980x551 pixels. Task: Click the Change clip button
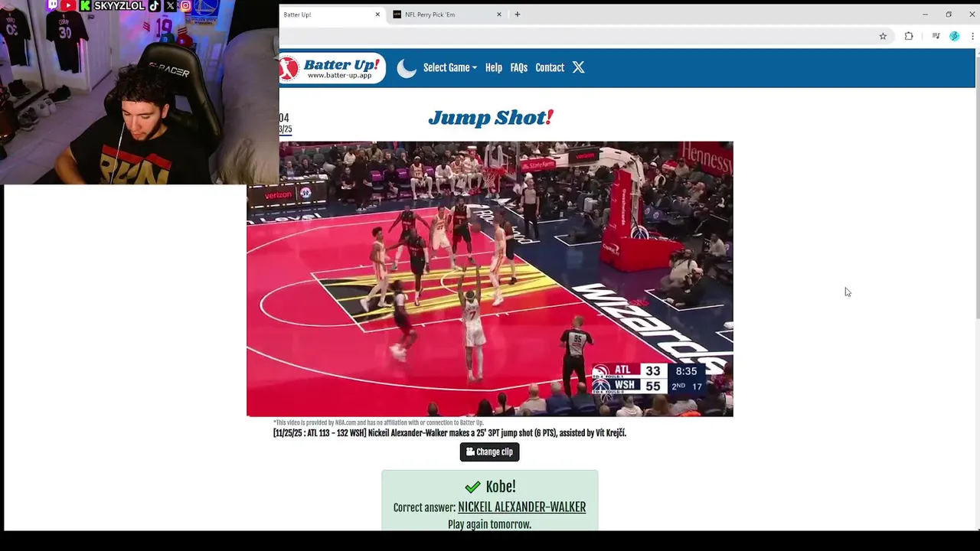490,452
